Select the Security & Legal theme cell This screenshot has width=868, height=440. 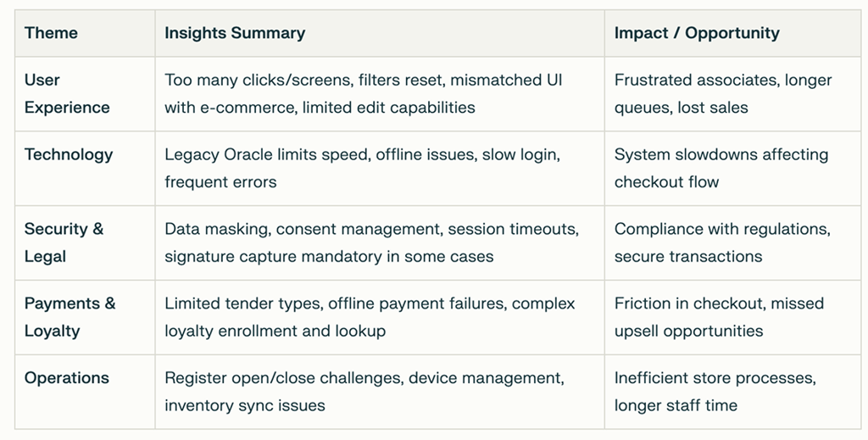[x=64, y=242]
